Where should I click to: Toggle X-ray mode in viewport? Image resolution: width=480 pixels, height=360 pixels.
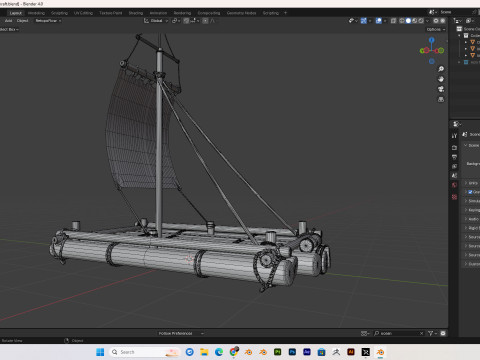[393, 21]
